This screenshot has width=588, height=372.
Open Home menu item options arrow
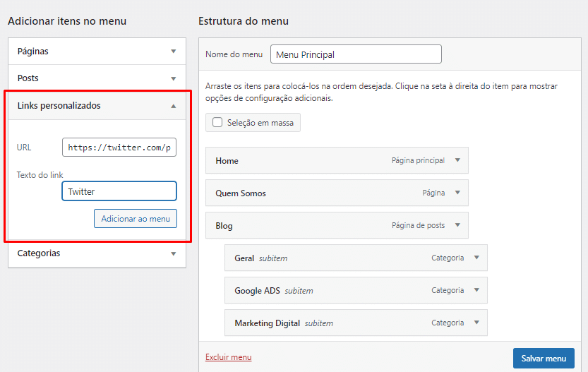point(457,160)
